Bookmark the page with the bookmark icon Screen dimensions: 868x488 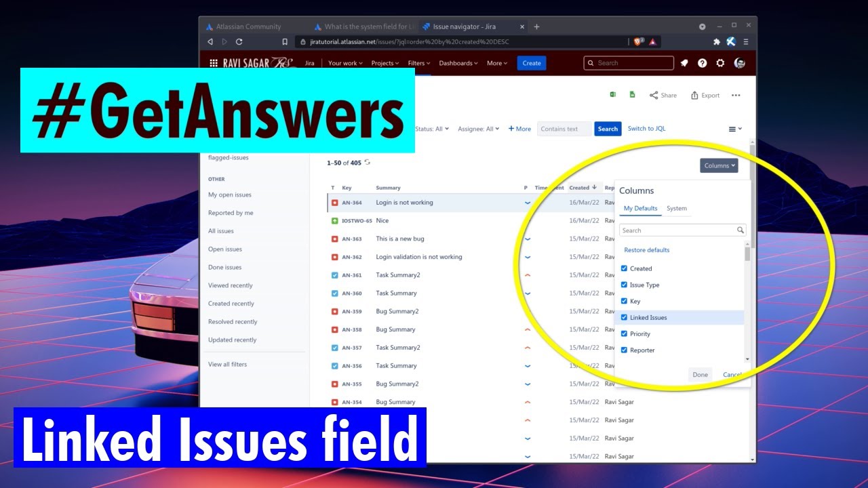tap(285, 42)
